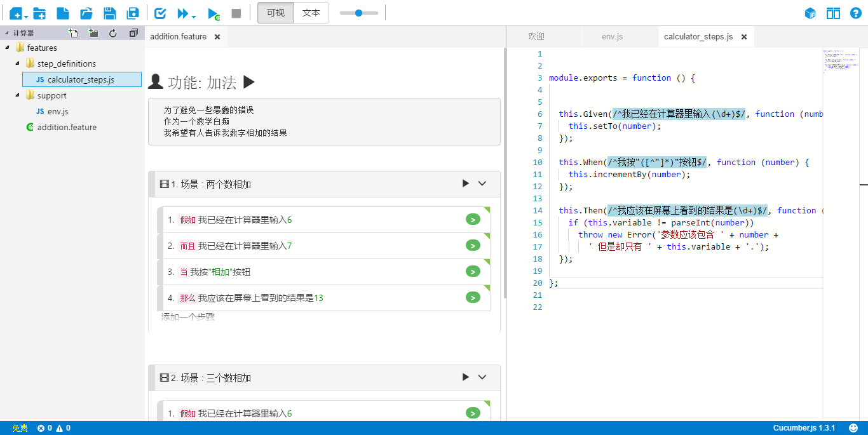This screenshot has width=868, height=435.
Task: Click the save file icon in toolbar
Action: tap(109, 13)
